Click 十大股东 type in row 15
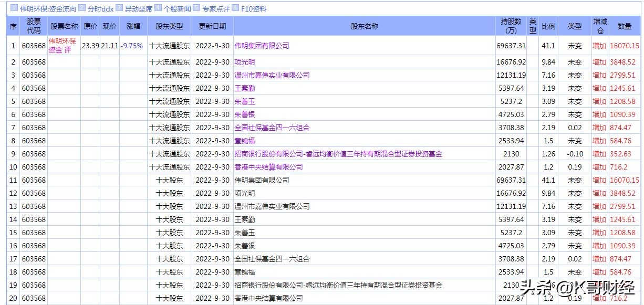This screenshot has width=644, height=305. click(169, 233)
